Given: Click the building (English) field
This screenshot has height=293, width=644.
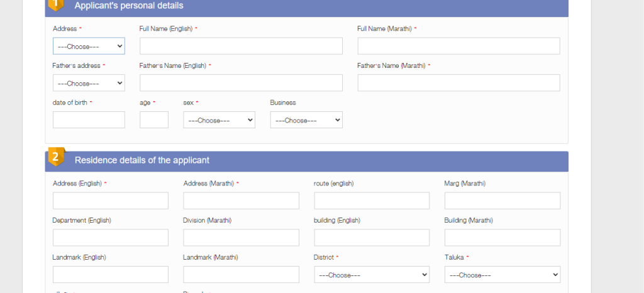Looking at the screenshot, I should [371, 238].
